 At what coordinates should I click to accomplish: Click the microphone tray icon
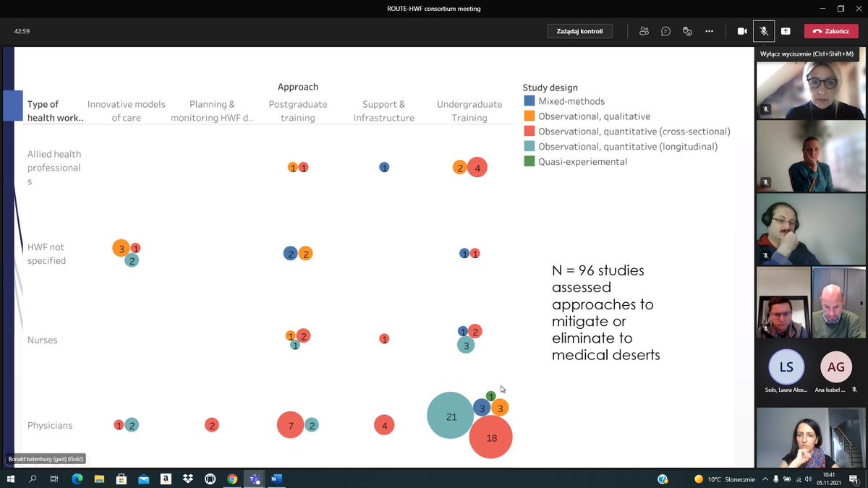776,479
